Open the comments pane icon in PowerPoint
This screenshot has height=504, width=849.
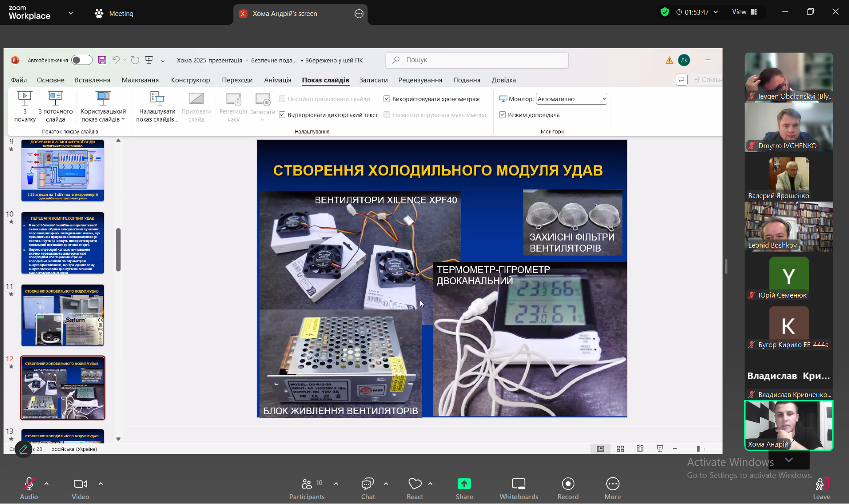point(681,80)
